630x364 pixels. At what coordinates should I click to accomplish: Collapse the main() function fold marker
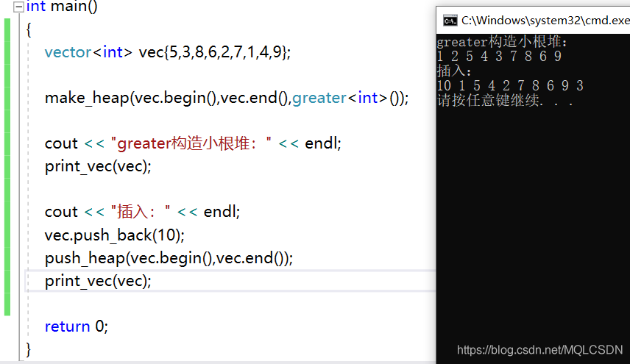pyautogui.click(x=18, y=7)
